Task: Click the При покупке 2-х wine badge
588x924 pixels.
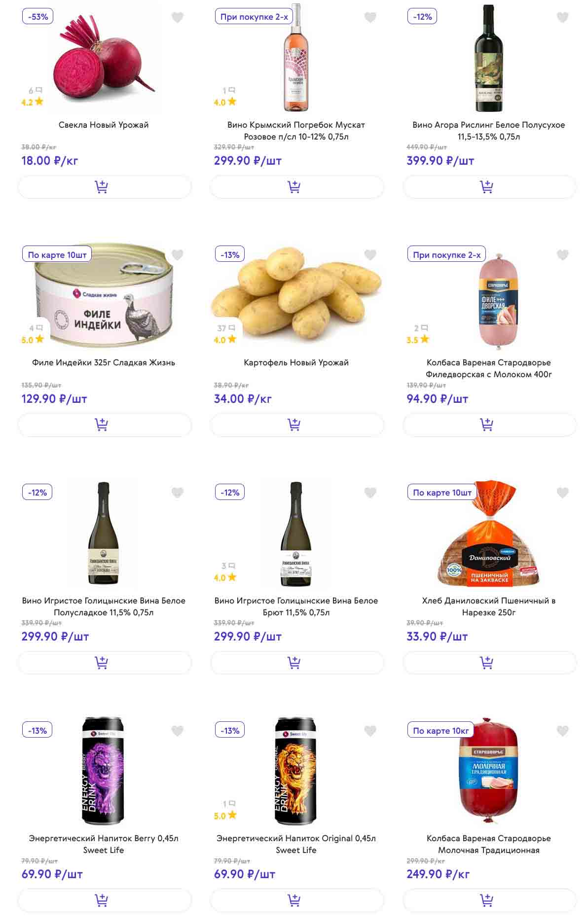Action: click(x=254, y=17)
